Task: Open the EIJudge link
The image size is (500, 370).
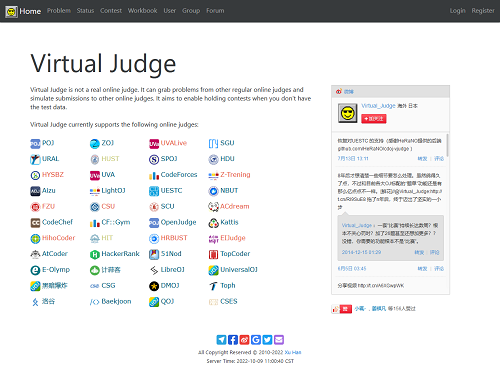Action: click(233, 238)
